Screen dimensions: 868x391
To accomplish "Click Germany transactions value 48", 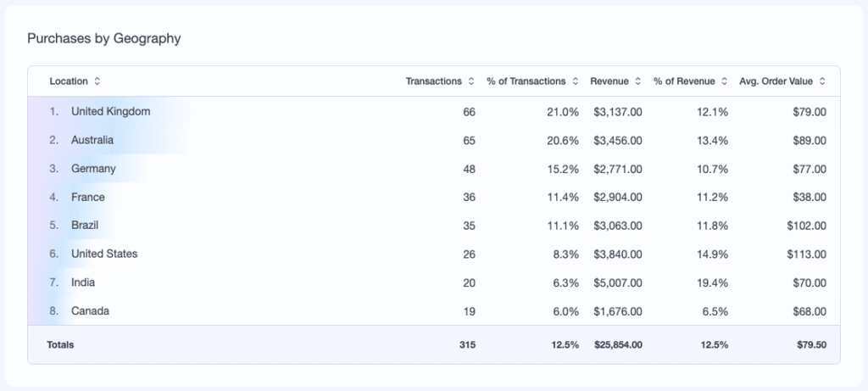I will click(x=469, y=169).
